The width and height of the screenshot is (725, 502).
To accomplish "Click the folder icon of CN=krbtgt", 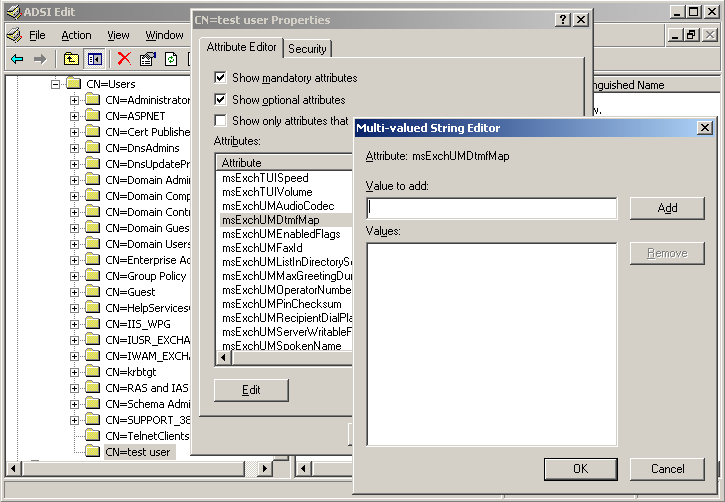I will [x=92, y=372].
